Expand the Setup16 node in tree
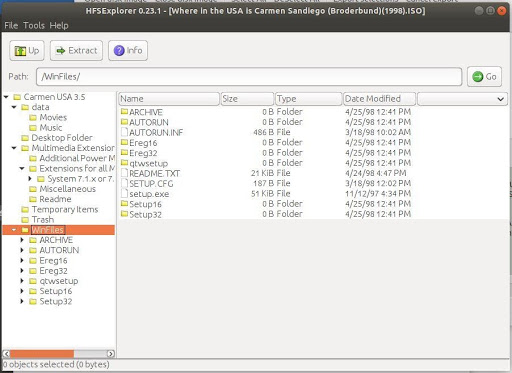The height and width of the screenshot is (373, 512). click(x=22, y=291)
